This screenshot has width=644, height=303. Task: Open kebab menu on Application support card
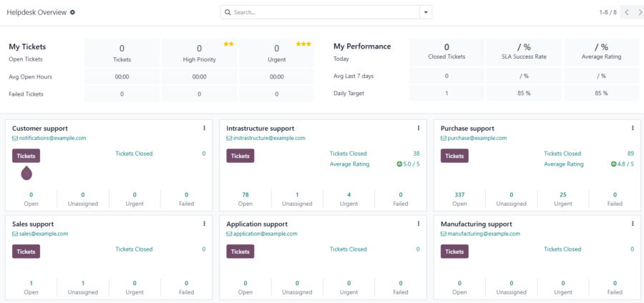coord(419,224)
